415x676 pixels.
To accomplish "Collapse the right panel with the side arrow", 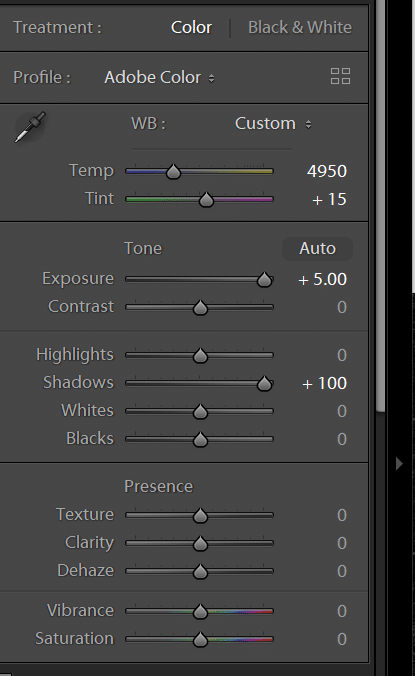I will [x=399, y=463].
